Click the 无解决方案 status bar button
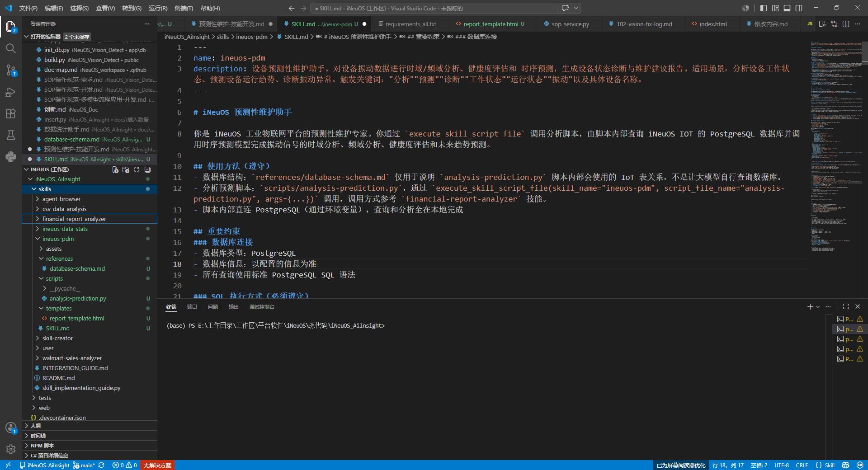Image resolution: width=868 pixels, height=470 pixels. point(157,465)
